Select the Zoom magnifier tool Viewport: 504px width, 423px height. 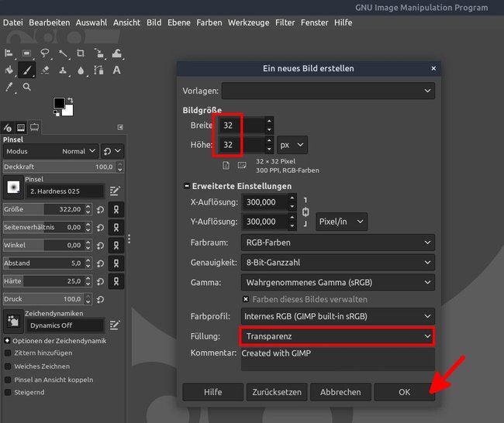pyautogui.click(x=26, y=87)
